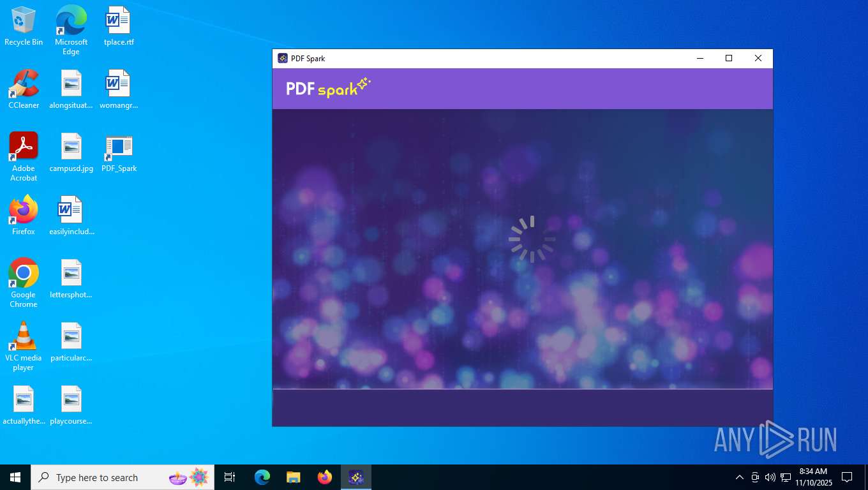Show hidden system tray icons
The image size is (868, 490).
[740, 477]
